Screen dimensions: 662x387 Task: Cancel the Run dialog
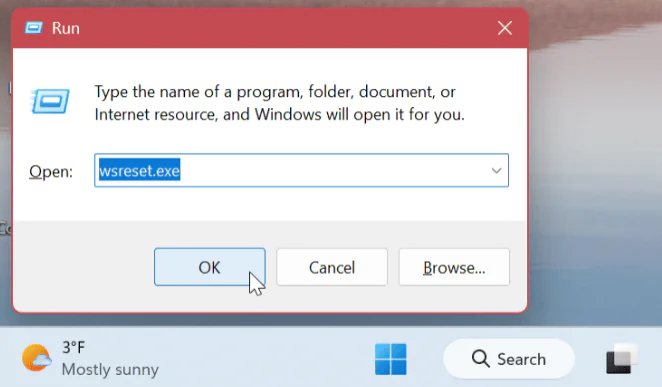(x=332, y=267)
